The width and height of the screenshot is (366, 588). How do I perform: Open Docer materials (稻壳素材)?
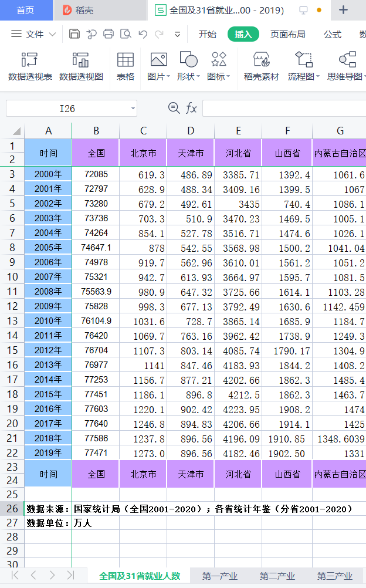(x=262, y=67)
